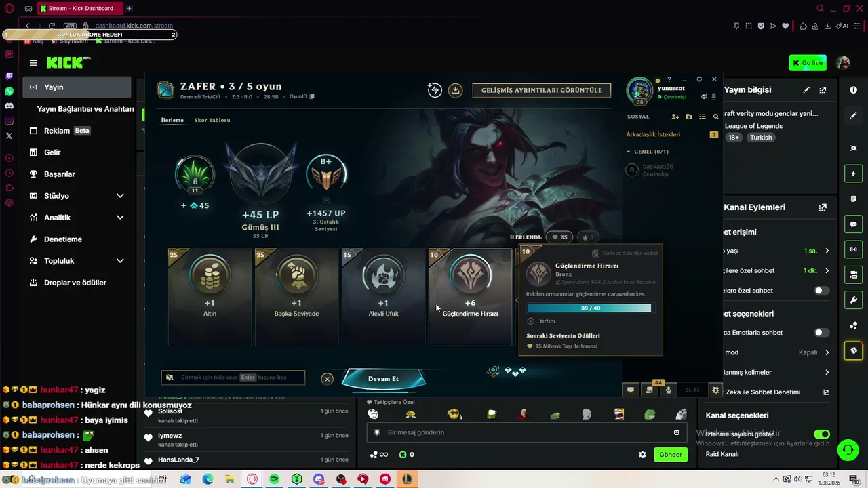Image resolution: width=868 pixels, height=488 pixels.
Task: Edit stream info with the pencil icon
Action: (806, 90)
